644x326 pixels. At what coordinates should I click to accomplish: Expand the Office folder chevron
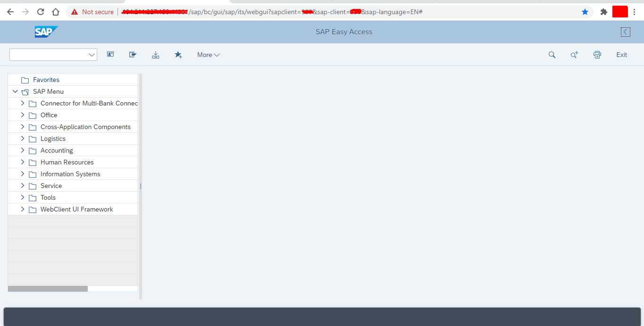[22, 115]
